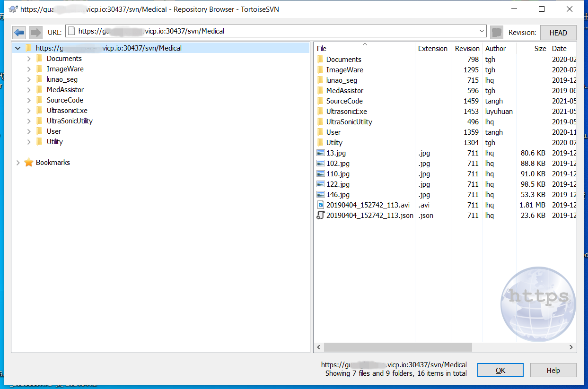Click the lunao_seg folder icon in tree
The width and height of the screenshot is (588, 389).
(39, 79)
